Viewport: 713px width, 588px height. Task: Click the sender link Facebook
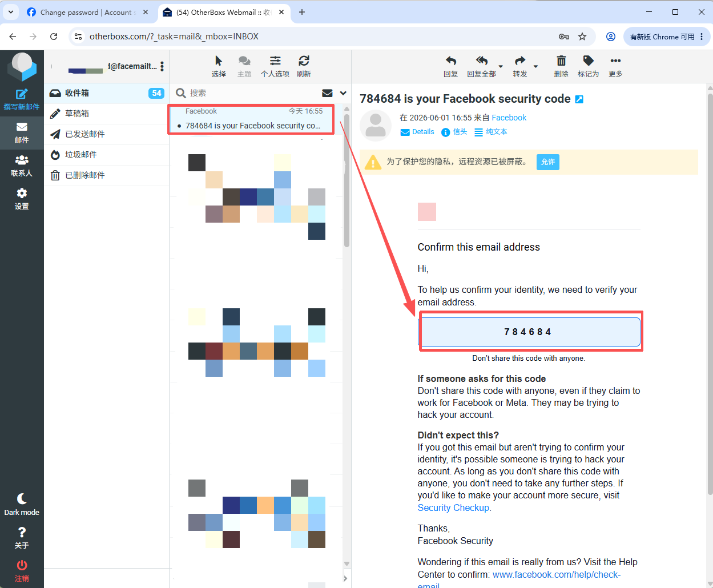[x=509, y=118]
